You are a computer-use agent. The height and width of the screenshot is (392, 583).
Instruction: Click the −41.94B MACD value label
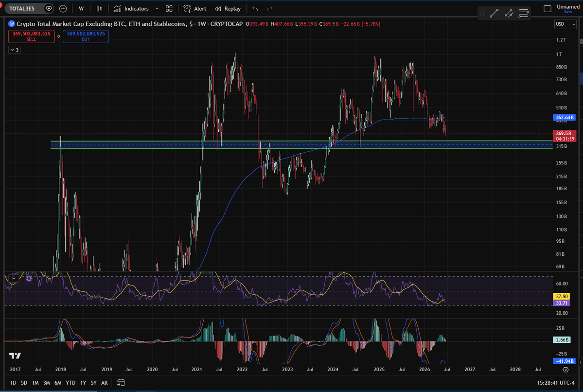(565, 361)
